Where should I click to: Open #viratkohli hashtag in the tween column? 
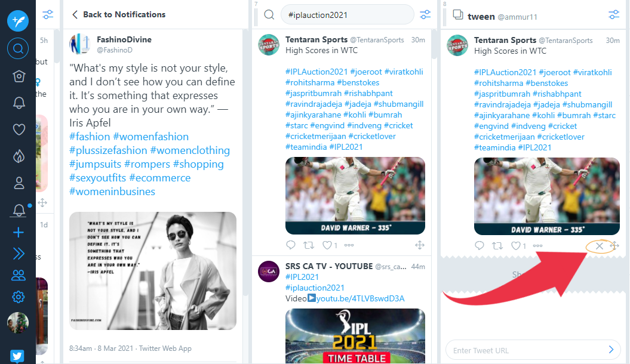click(x=592, y=72)
